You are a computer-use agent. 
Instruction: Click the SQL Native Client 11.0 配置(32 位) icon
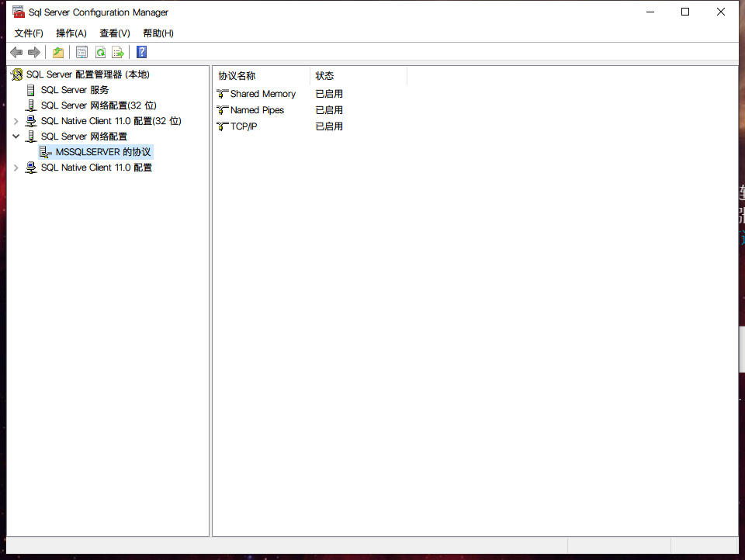(x=31, y=121)
